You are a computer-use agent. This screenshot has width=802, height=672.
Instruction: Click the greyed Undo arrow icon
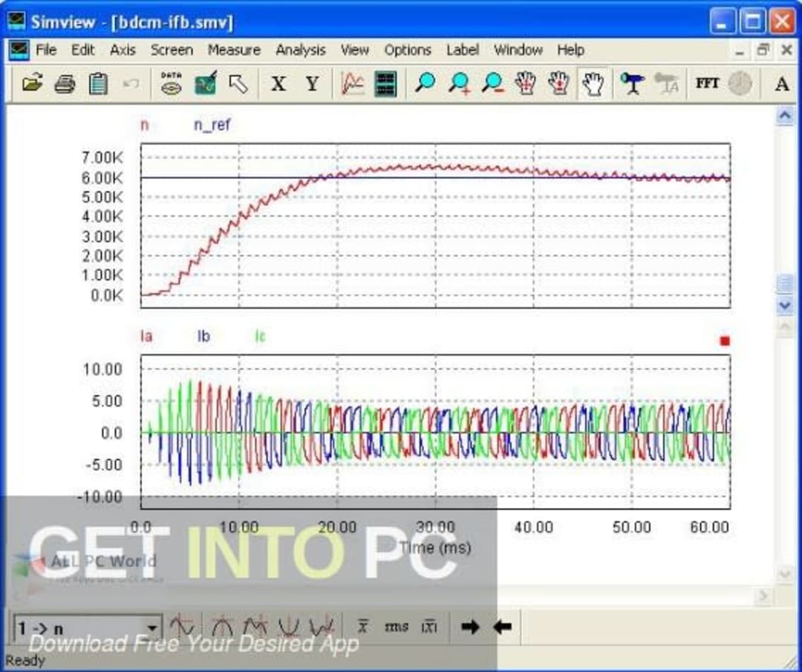point(131,83)
